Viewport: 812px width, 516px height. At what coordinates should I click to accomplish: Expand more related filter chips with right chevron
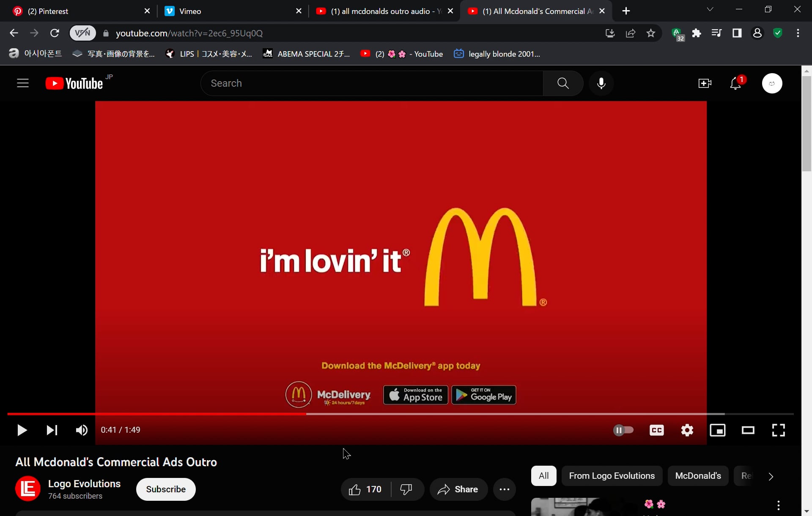[x=771, y=476]
